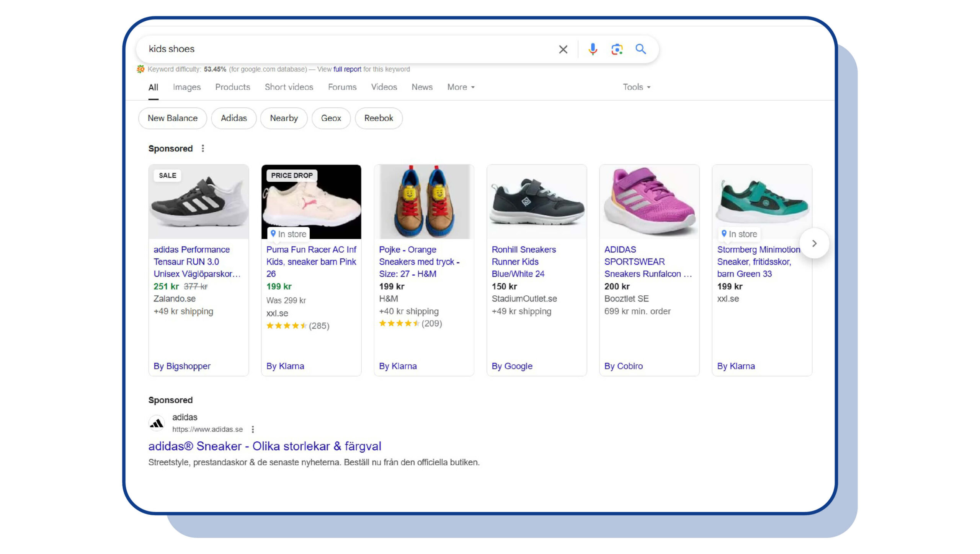The height and width of the screenshot is (554, 980).
Task: Click By Klarna under H&M card
Action: point(398,366)
